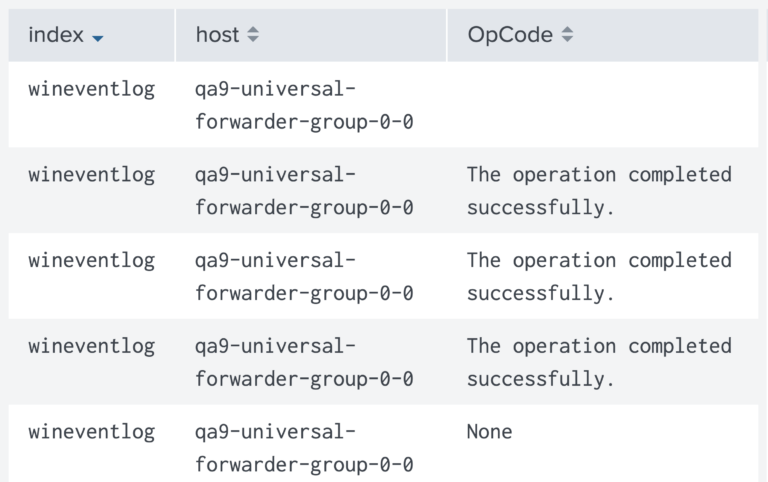Click the empty OpCode cell in first row

tap(603, 104)
